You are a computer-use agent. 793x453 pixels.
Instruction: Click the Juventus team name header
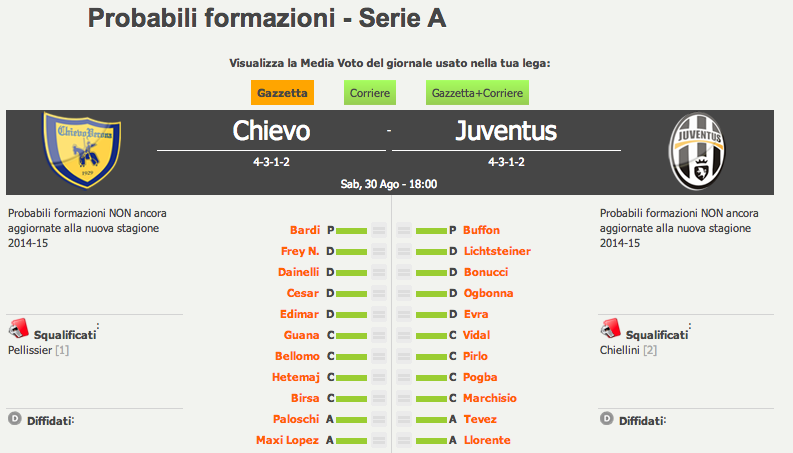506,131
